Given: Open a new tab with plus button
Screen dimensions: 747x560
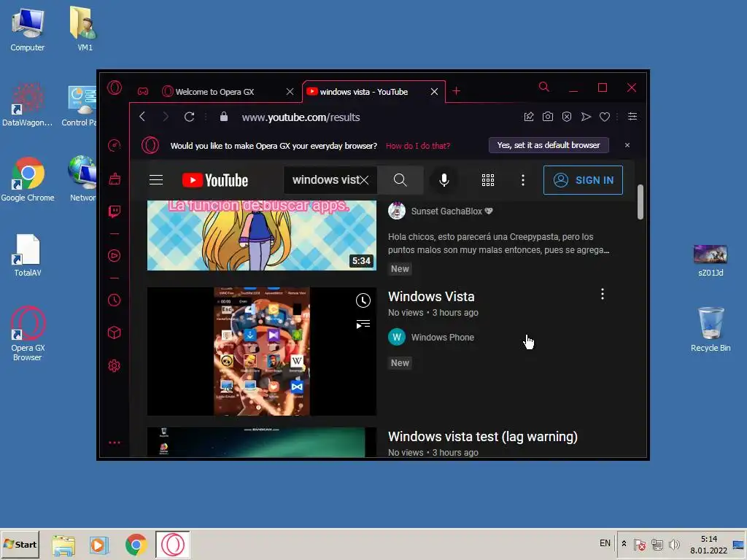Looking at the screenshot, I should pyautogui.click(x=457, y=91).
